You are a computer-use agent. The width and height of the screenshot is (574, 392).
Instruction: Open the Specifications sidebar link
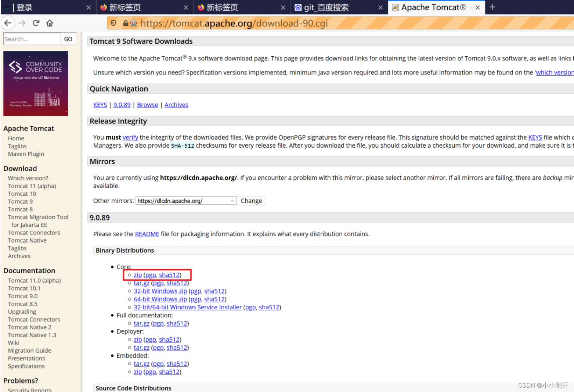pyautogui.click(x=26, y=366)
